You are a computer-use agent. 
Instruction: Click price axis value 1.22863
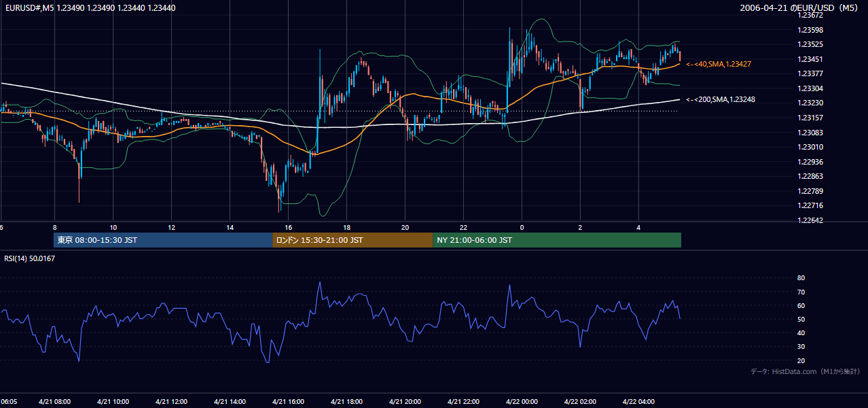coord(810,176)
